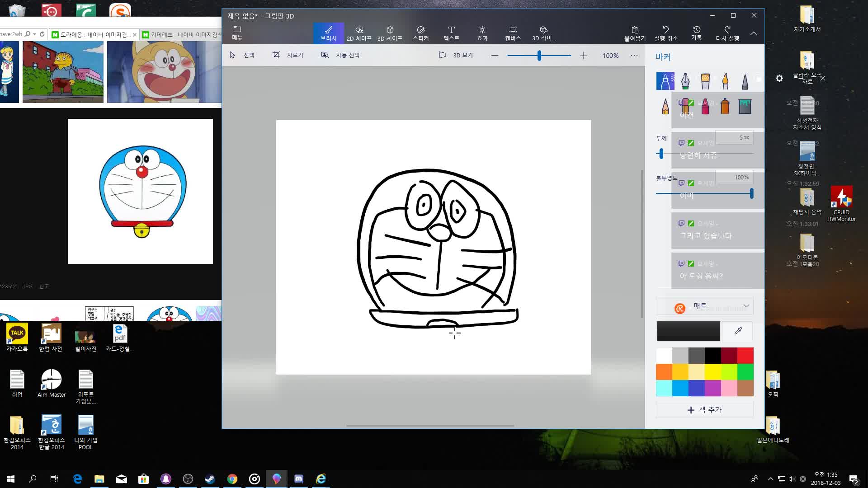Open chat overlay settings gear
The image size is (868, 488).
coord(779,78)
